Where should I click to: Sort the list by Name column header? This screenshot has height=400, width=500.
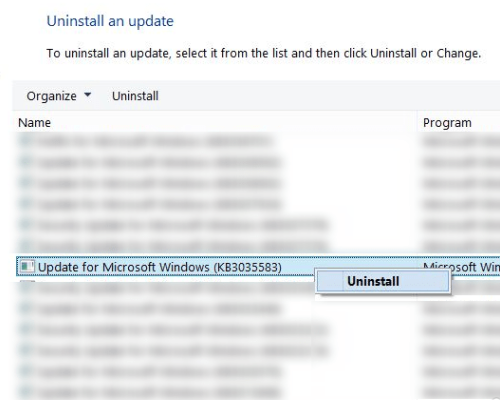click(34, 123)
